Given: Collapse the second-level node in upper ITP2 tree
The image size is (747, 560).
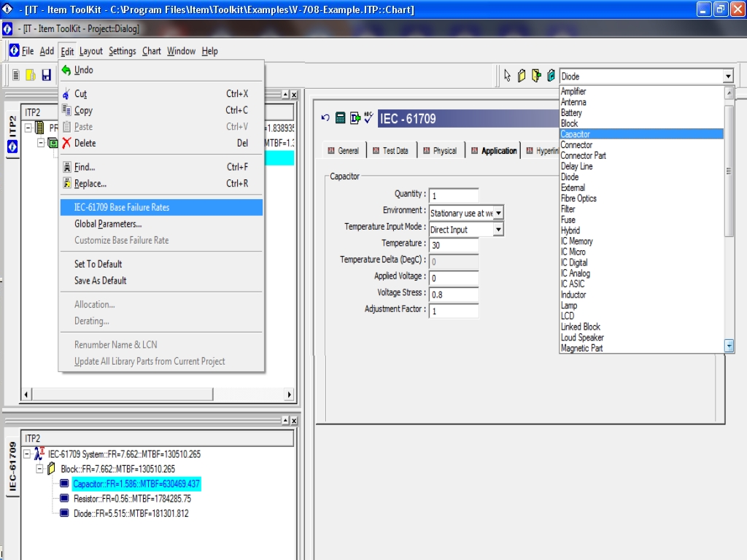Looking at the screenshot, I should pos(41,142).
